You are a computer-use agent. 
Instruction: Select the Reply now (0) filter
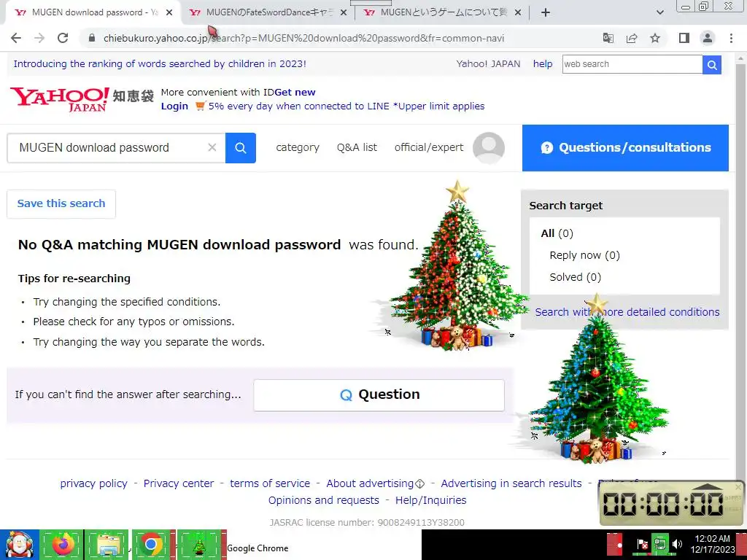click(x=584, y=255)
